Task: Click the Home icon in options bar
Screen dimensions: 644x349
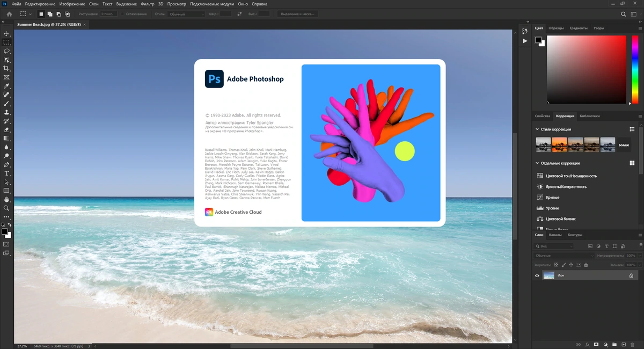Action: [9, 14]
